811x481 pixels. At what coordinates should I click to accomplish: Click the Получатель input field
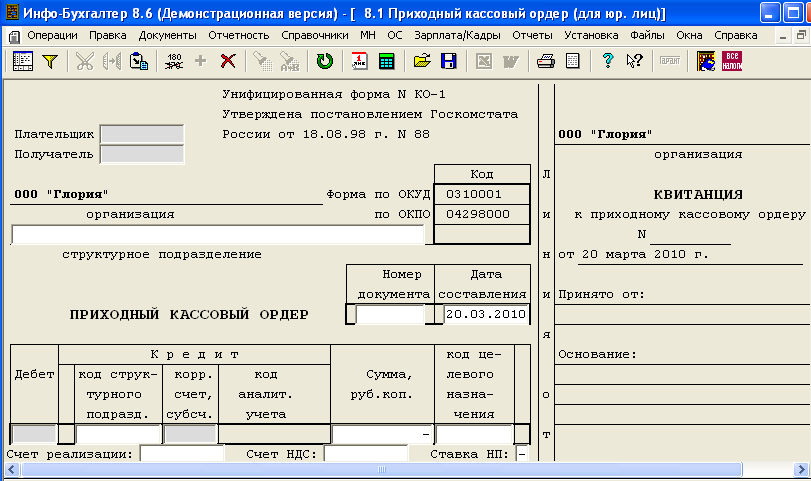(x=142, y=154)
